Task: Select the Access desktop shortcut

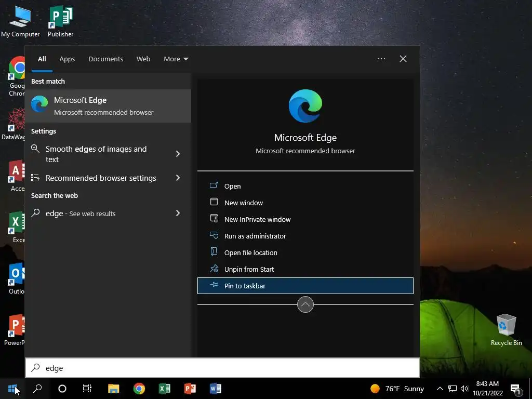Action: [x=16, y=176]
